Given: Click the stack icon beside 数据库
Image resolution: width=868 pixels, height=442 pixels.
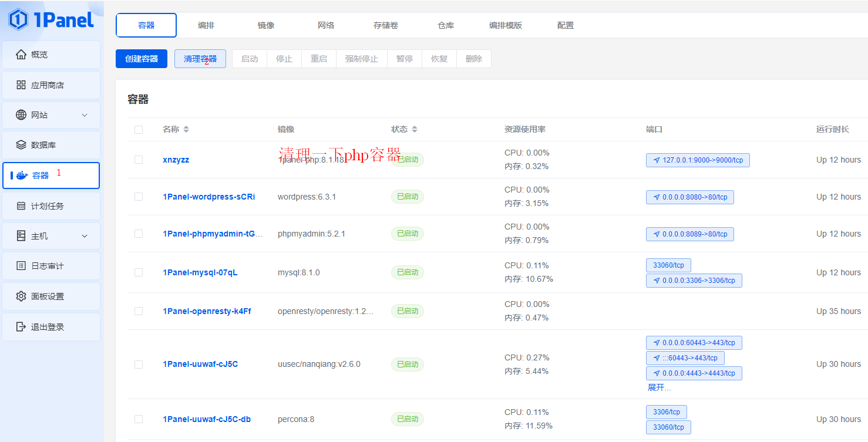Looking at the screenshot, I should pos(21,145).
